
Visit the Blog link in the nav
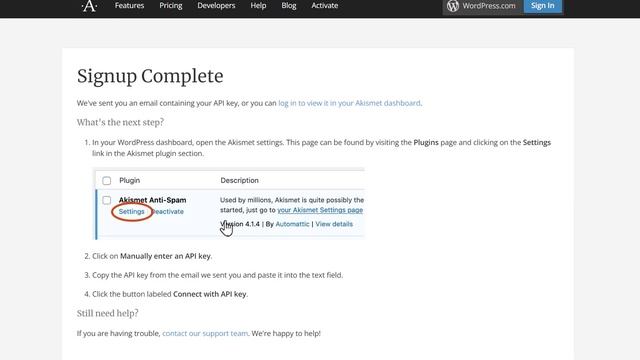pyautogui.click(x=289, y=6)
